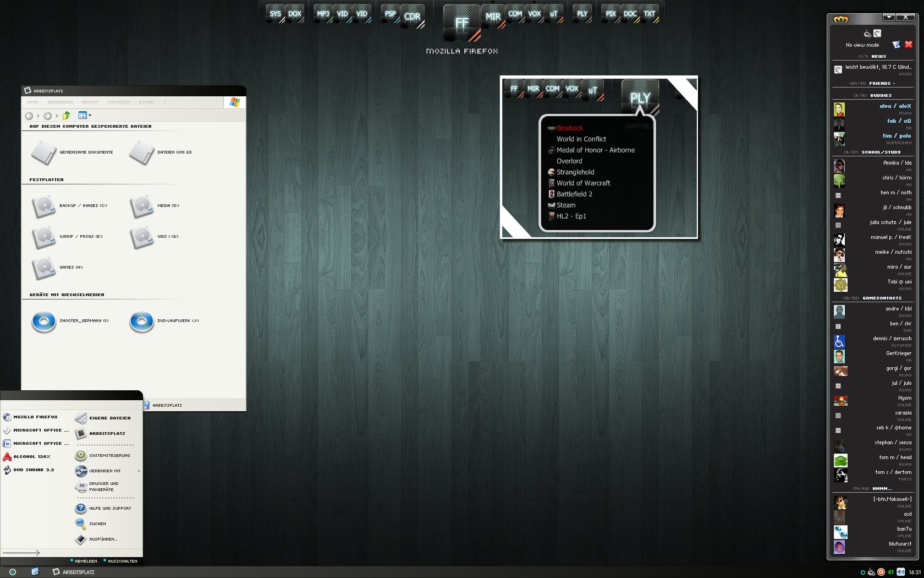Open the Bearbeiten menu
The height and width of the screenshot is (578, 924).
coord(60,102)
